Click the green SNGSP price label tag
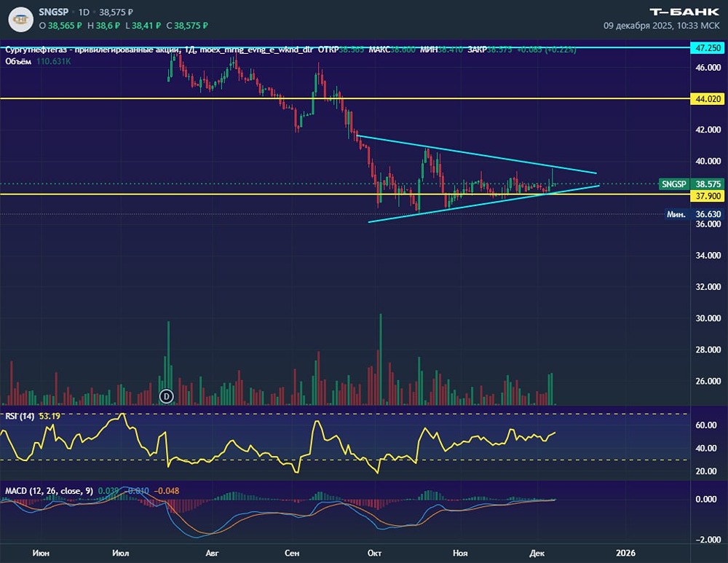 pos(673,185)
